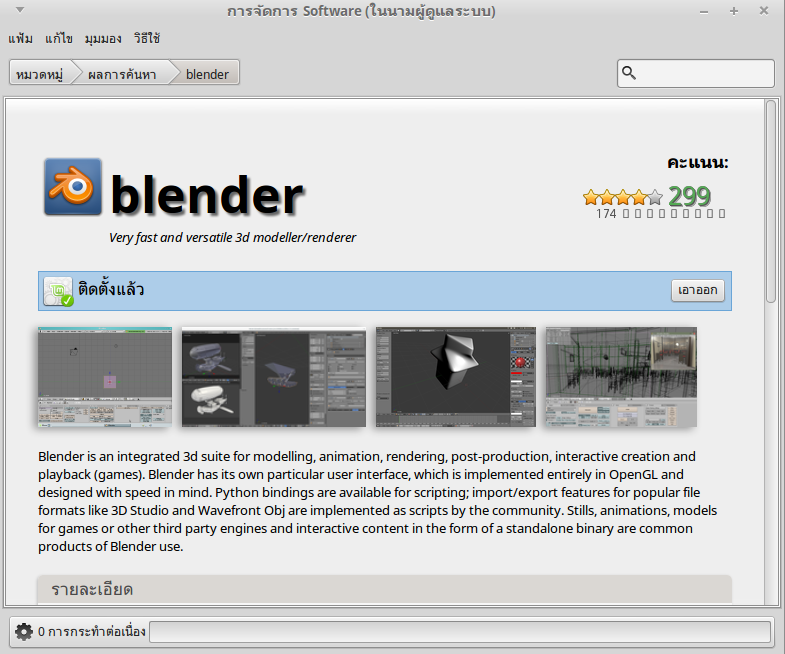This screenshot has width=785, height=654.
Task: Click the search magnifier icon
Action: click(x=629, y=73)
